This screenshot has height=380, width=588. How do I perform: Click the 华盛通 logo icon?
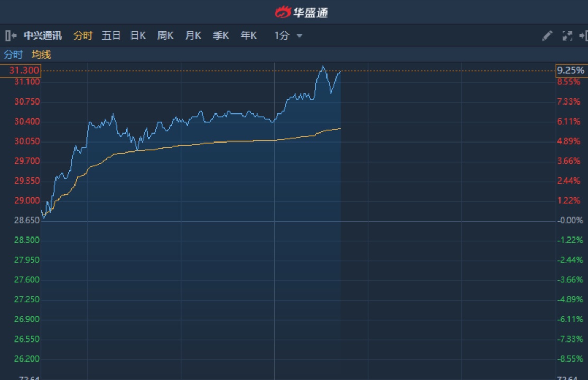click(x=283, y=12)
